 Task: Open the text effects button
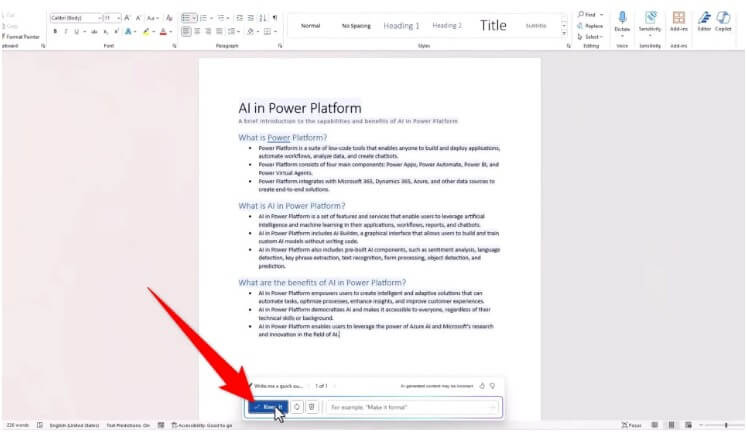128,31
